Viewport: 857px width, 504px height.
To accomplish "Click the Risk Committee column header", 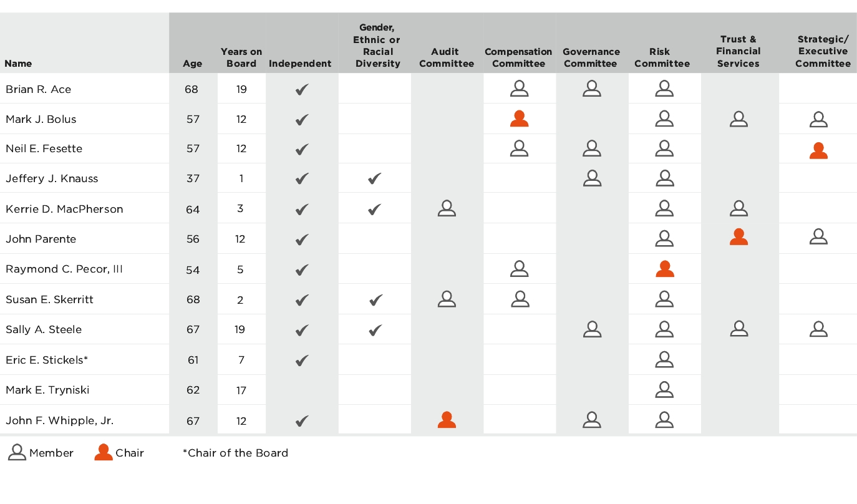I will point(662,57).
